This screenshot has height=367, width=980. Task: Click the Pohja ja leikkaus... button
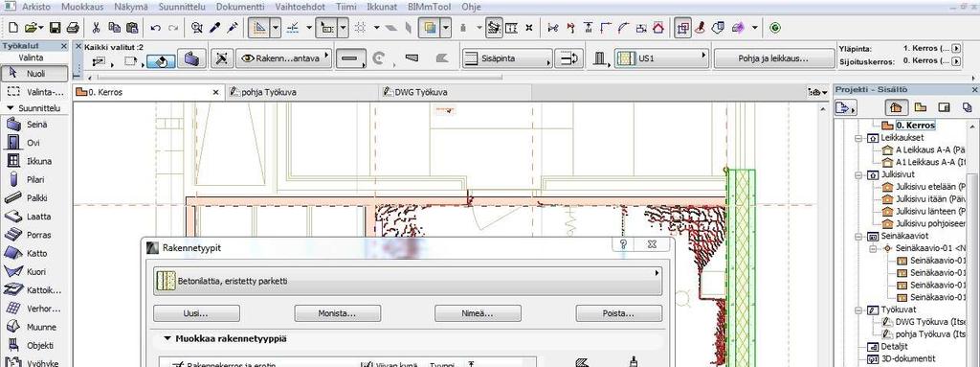(773, 58)
